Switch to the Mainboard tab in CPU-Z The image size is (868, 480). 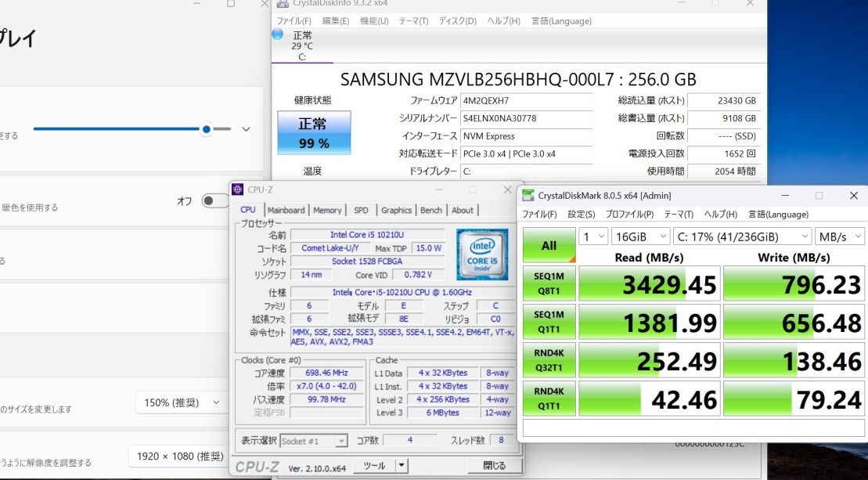click(x=286, y=210)
